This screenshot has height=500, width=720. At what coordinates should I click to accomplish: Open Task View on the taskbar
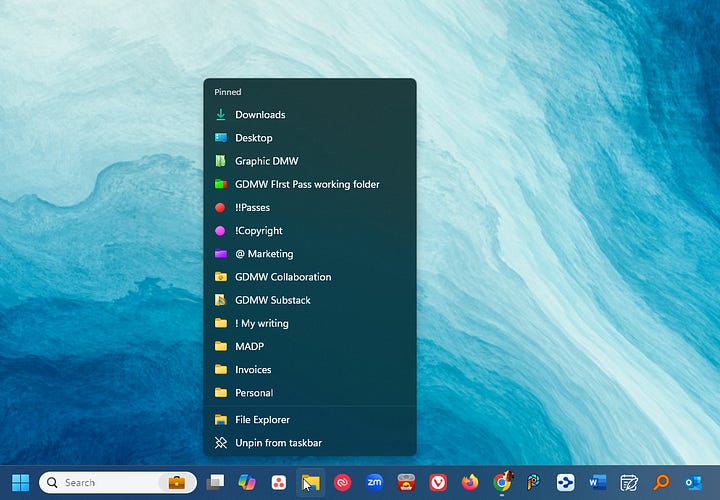click(x=215, y=483)
